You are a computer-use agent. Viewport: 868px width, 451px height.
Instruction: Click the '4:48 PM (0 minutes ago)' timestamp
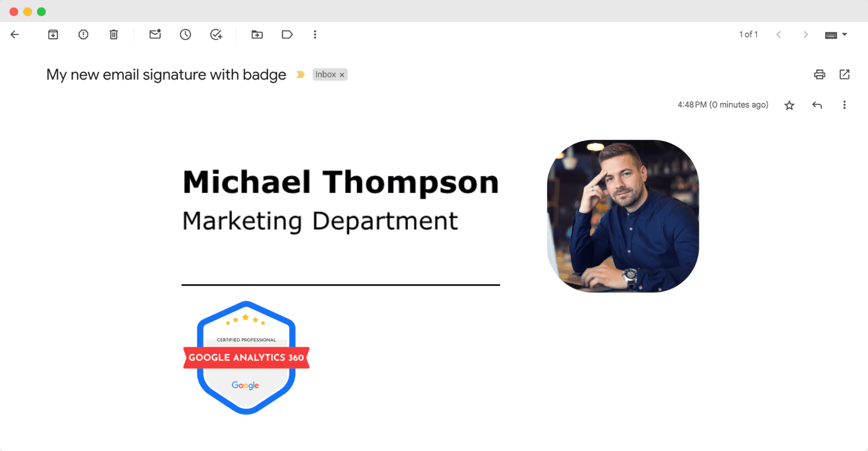point(723,105)
